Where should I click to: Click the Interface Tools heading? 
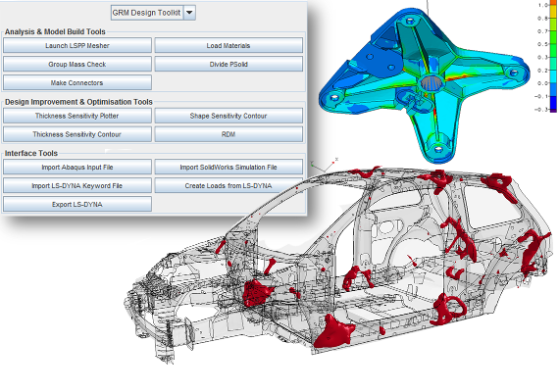pos(31,153)
